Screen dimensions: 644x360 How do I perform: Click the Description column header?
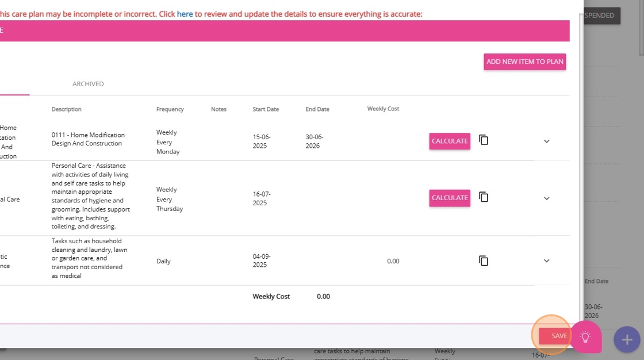66,109
